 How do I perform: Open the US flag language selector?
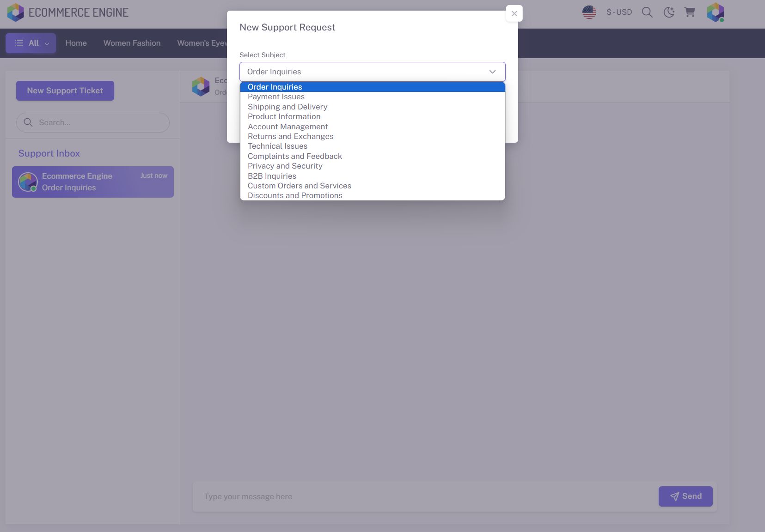coord(589,12)
